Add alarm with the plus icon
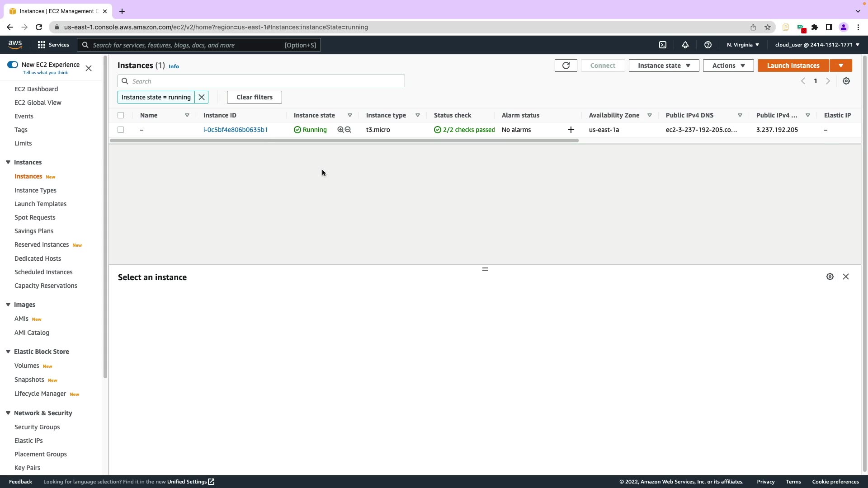The image size is (868, 488). click(x=571, y=130)
